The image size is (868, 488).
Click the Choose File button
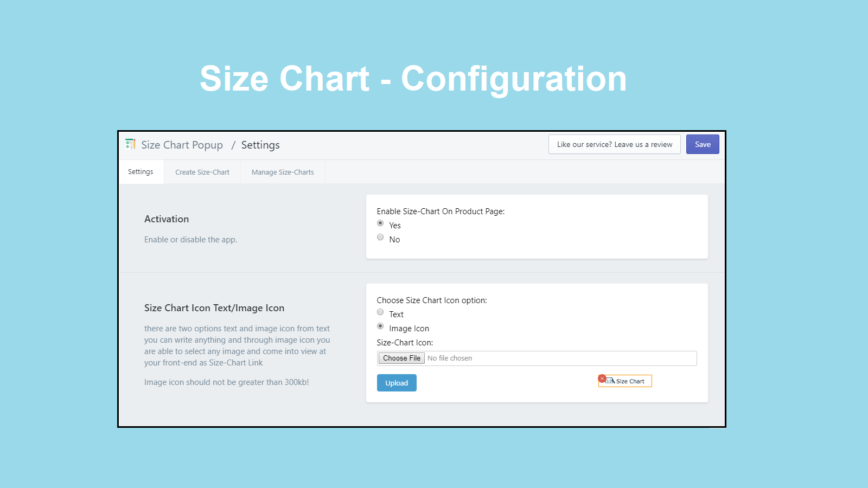[x=401, y=358]
